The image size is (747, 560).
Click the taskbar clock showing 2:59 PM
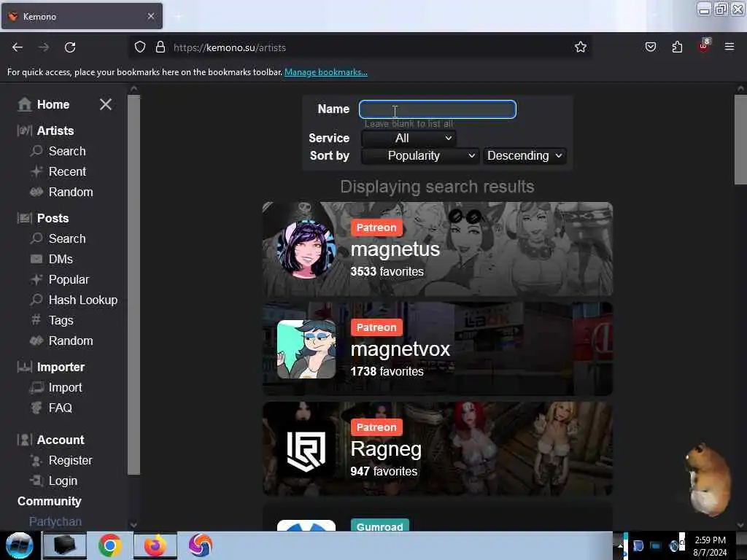(710, 545)
